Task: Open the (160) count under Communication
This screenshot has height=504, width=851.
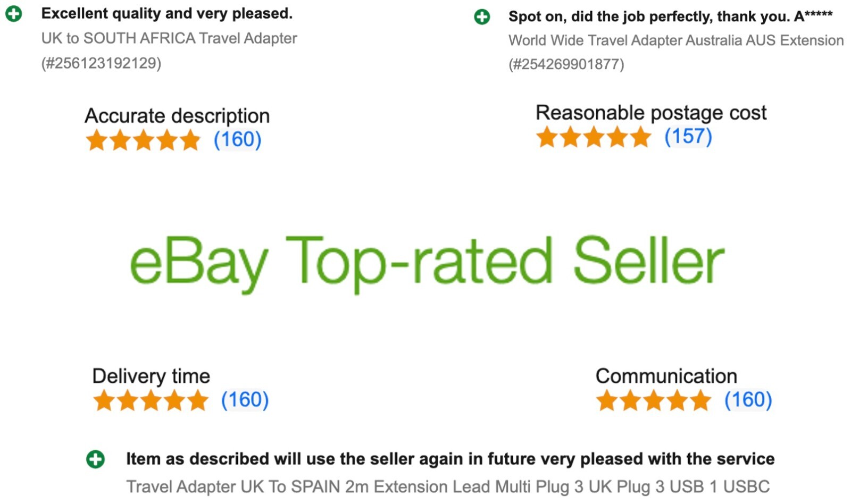Action: [748, 400]
